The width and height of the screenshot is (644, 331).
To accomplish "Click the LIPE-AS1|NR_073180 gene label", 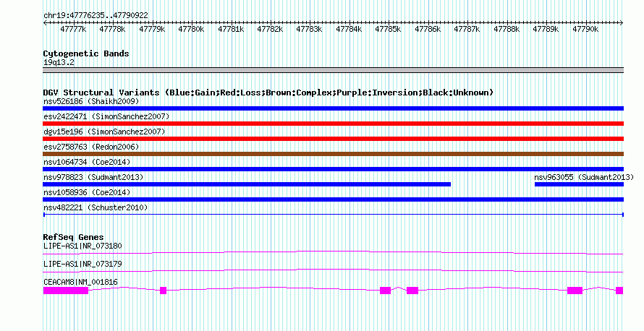I will pos(82,246).
